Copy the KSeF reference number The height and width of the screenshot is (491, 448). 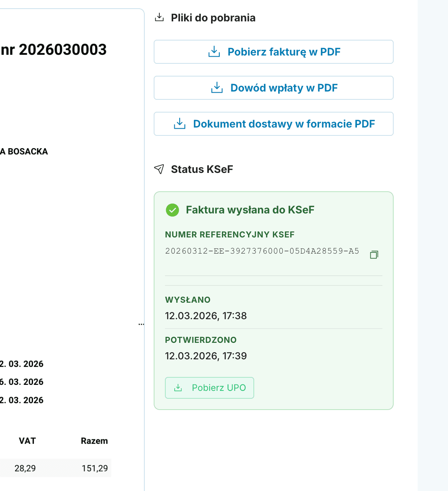click(374, 255)
